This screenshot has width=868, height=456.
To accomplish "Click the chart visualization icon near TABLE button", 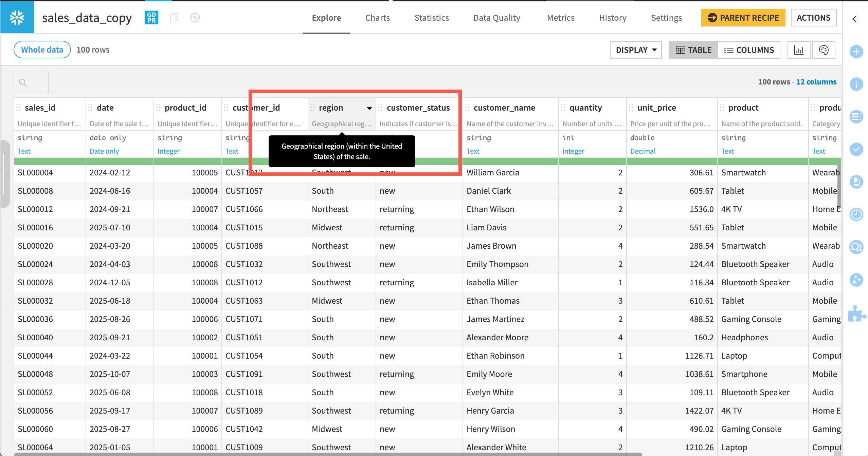I will click(799, 50).
